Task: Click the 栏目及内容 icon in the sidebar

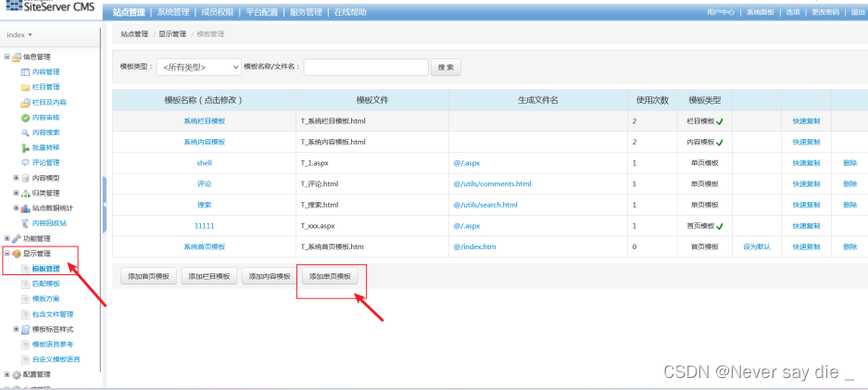Action: (x=25, y=102)
